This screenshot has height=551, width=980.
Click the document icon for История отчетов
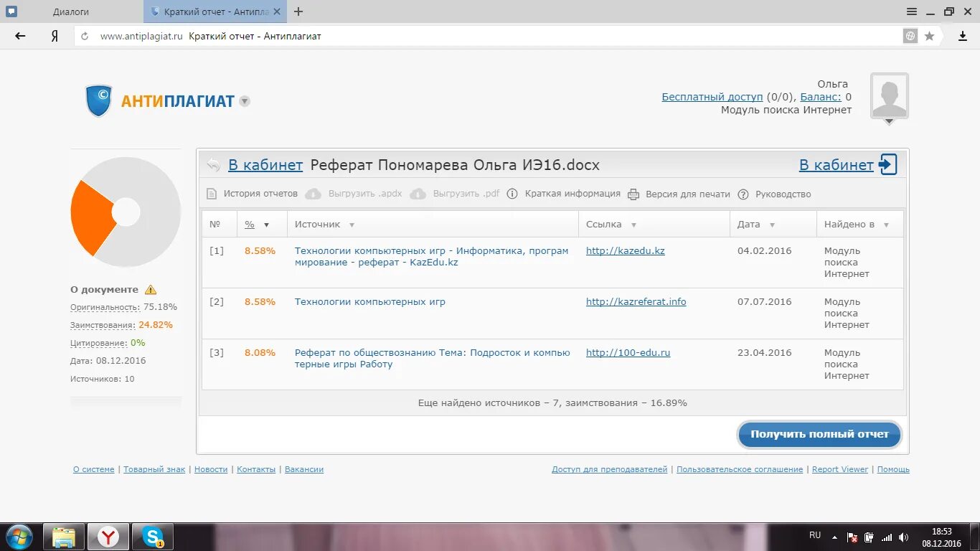[x=212, y=194]
